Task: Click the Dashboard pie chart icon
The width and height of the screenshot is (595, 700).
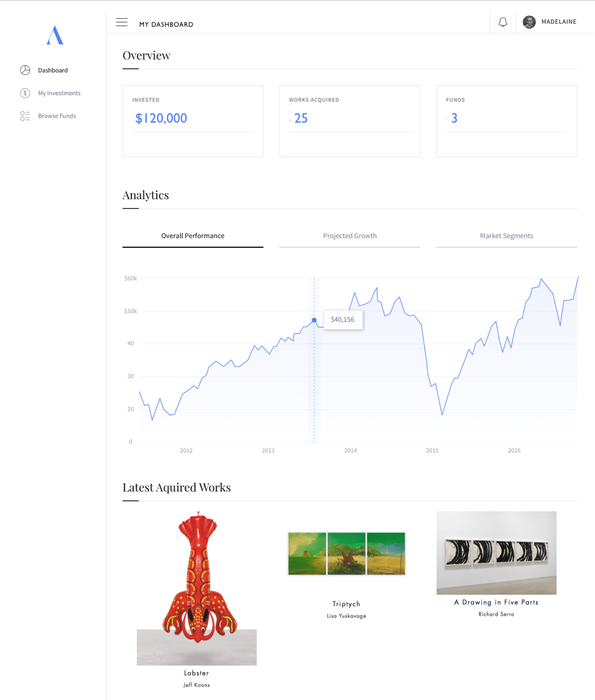Action: pyautogui.click(x=25, y=70)
